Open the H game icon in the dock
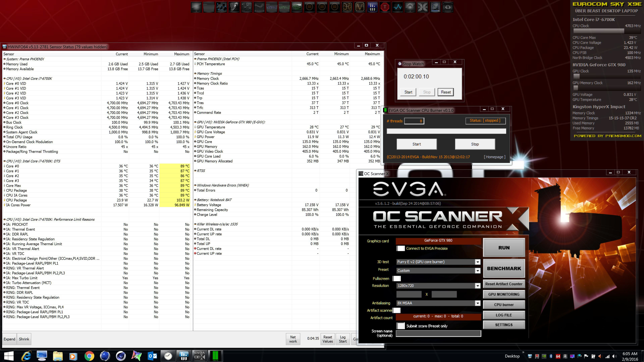Image resolution: width=644 pixels, height=362 pixels. tap(347, 7)
